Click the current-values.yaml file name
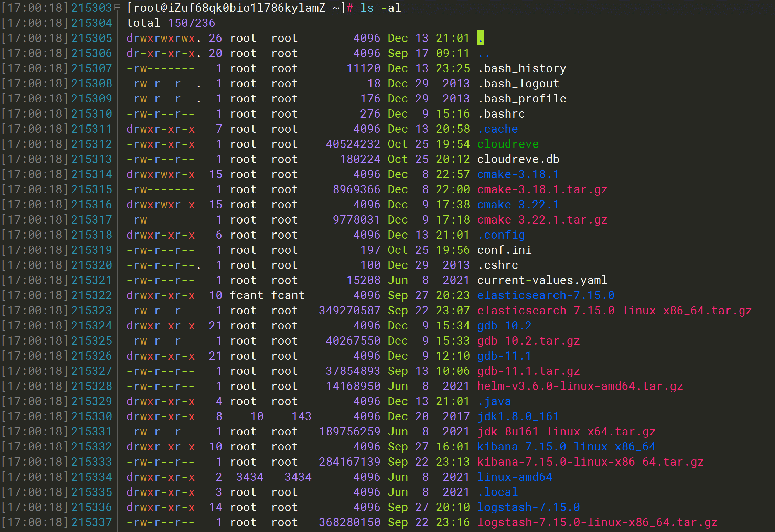The height and width of the screenshot is (532, 775). click(542, 280)
